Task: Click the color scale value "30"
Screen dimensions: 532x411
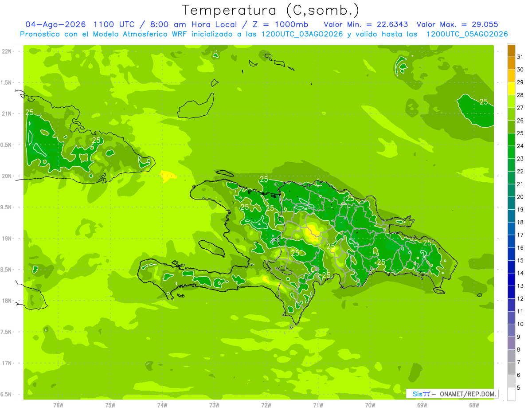Action: coord(520,70)
